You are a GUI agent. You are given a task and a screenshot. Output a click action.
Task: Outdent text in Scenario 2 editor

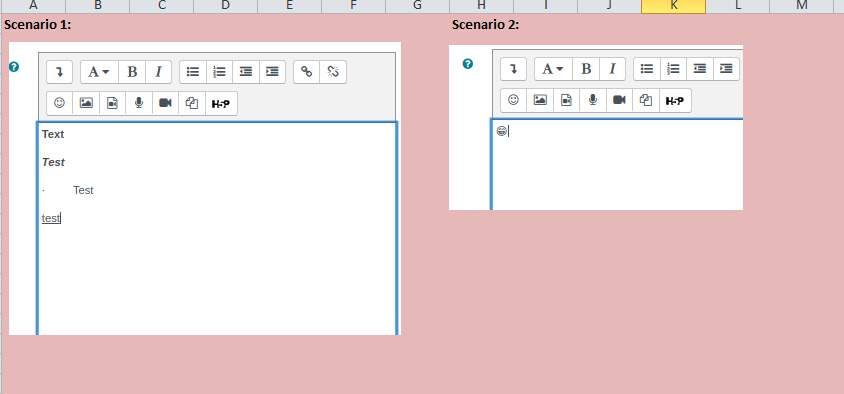700,69
